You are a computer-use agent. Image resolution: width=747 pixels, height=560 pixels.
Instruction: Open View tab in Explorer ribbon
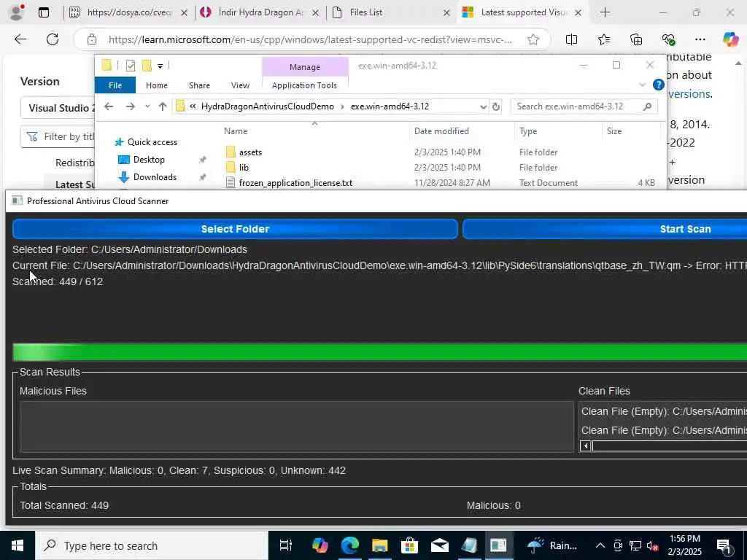pos(240,85)
